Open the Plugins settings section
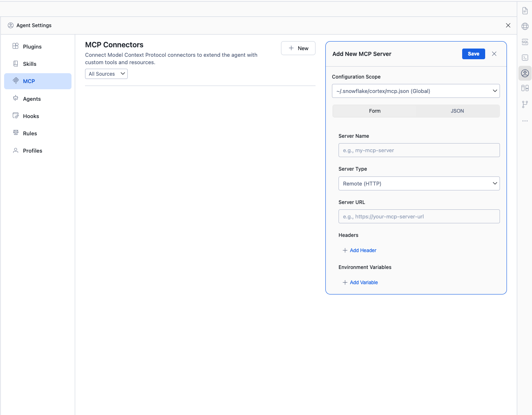Image resolution: width=532 pixels, height=415 pixels. 38,46
